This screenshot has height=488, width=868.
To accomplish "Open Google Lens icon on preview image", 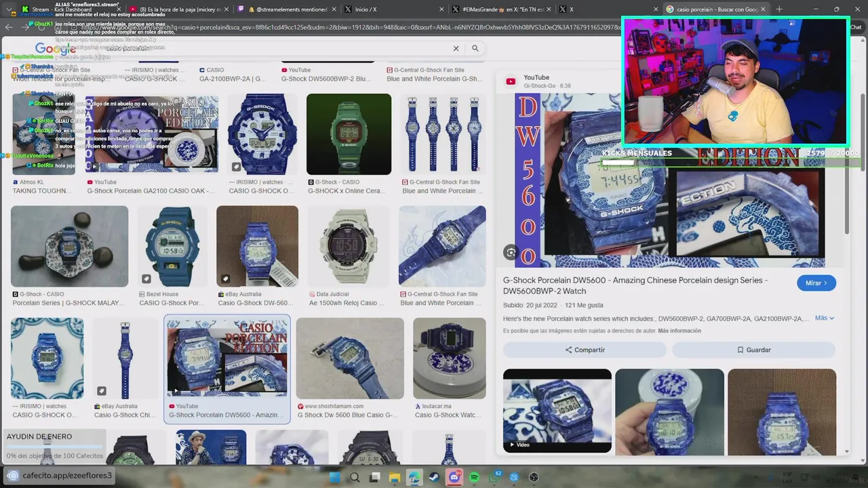I will pos(511,253).
